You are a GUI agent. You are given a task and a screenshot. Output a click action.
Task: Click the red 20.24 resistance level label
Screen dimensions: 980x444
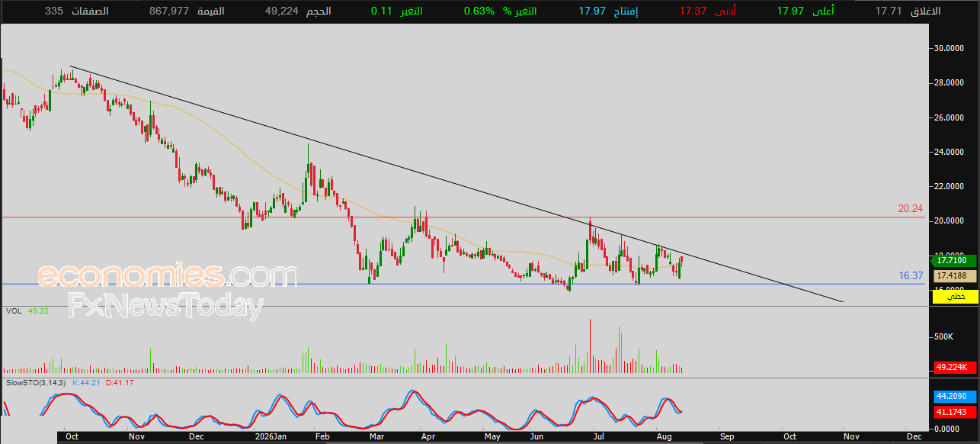pyautogui.click(x=911, y=208)
